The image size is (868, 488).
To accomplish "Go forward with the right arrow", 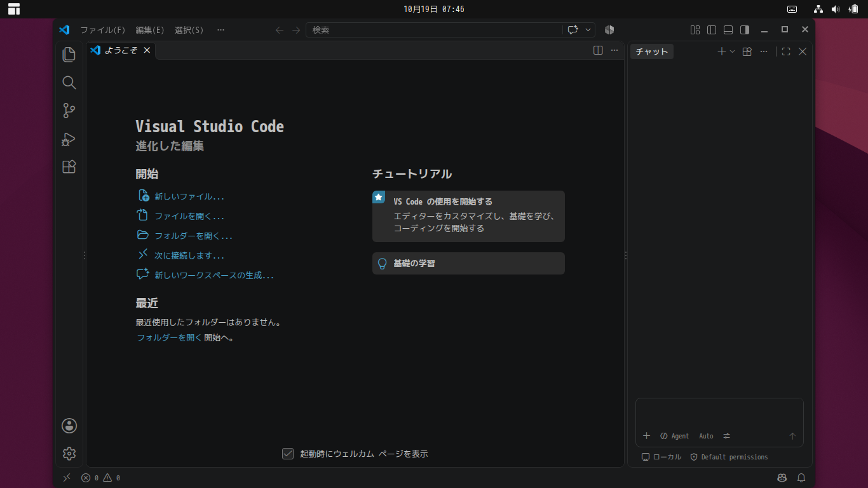I will (296, 30).
